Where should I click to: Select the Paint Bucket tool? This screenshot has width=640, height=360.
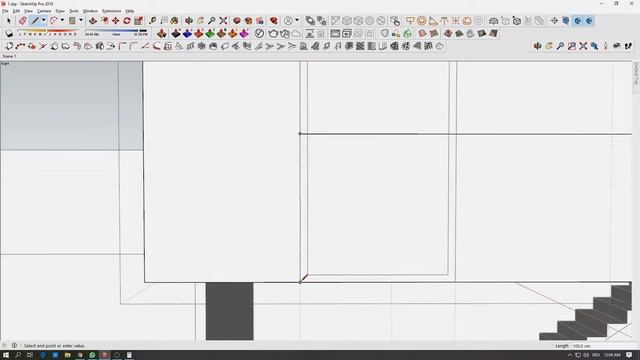tap(174, 20)
